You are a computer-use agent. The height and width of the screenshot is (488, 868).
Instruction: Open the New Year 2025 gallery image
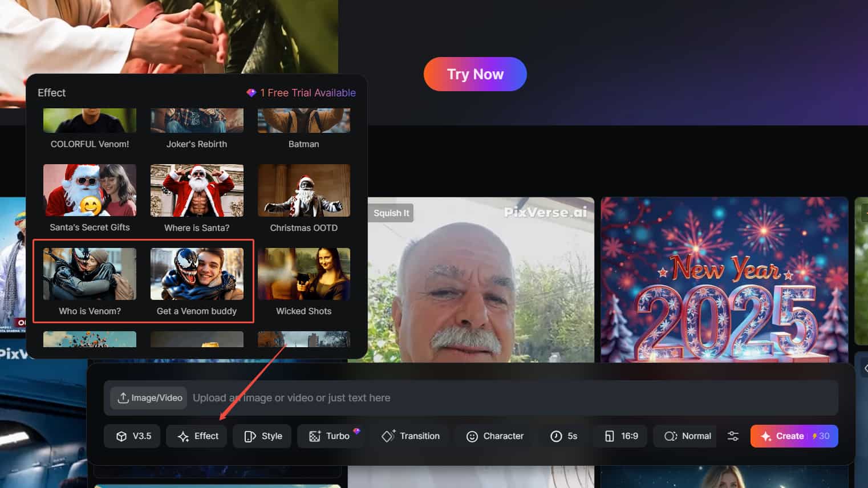pos(724,279)
